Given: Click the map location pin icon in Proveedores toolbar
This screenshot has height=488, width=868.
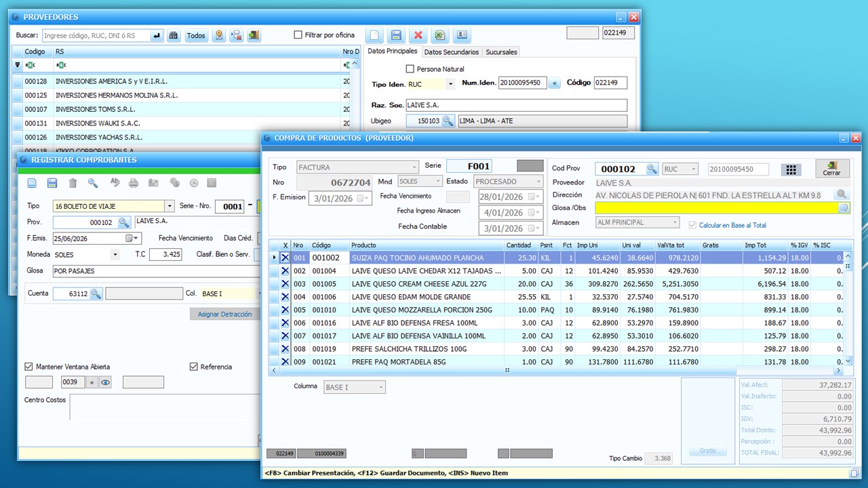Looking at the screenshot, I should tap(218, 35).
